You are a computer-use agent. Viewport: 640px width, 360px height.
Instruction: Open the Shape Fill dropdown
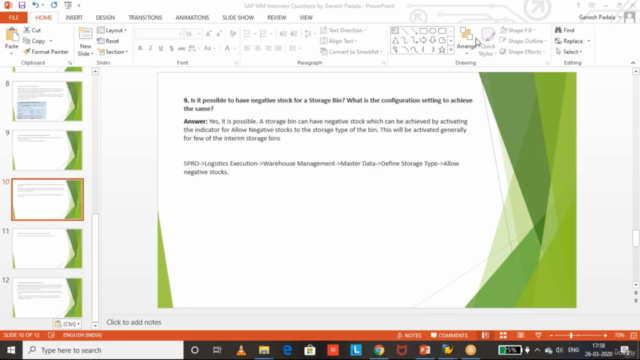518,30
